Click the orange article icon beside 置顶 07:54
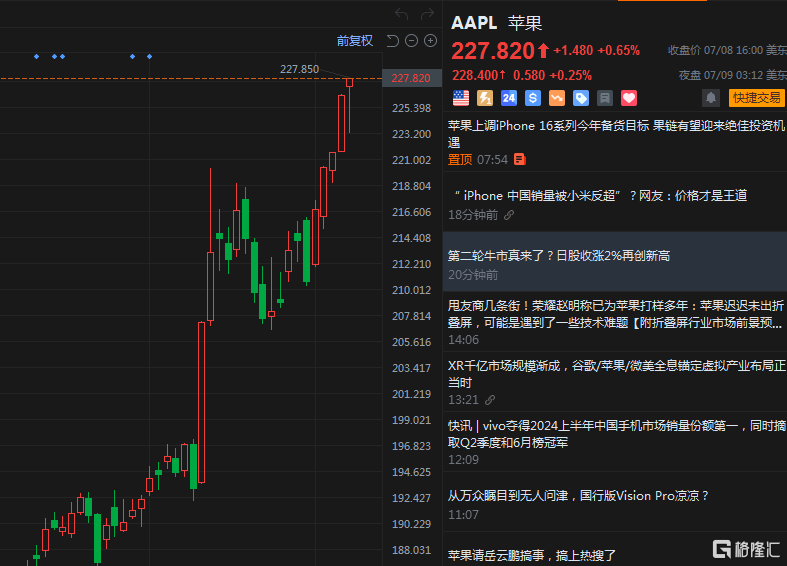 (x=520, y=160)
